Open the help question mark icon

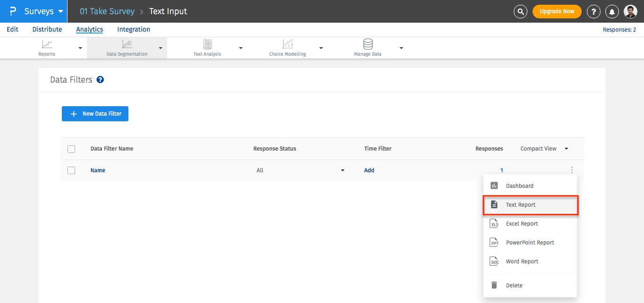[x=593, y=11]
